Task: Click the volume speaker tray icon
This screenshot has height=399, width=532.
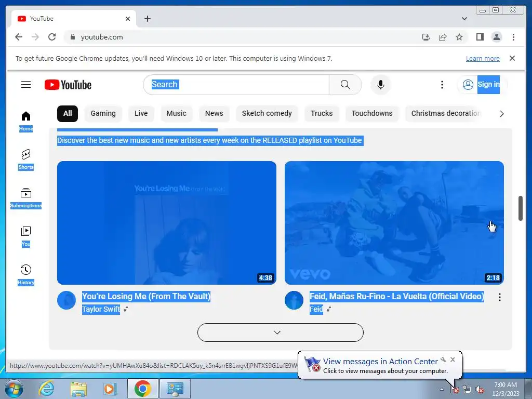Action: pyautogui.click(x=480, y=390)
